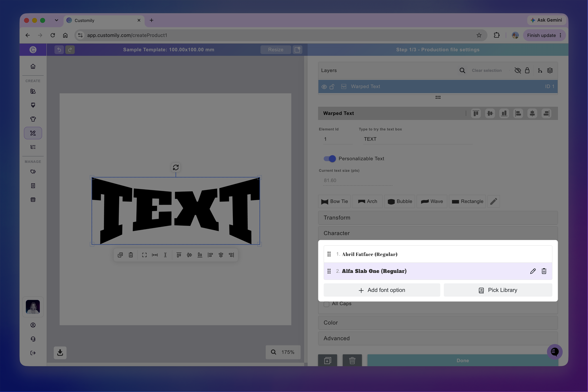Image resolution: width=588 pixels, height=392 pixels.
Task: Apply the Bubble warp shape
Action: click(x=399, y=201)
